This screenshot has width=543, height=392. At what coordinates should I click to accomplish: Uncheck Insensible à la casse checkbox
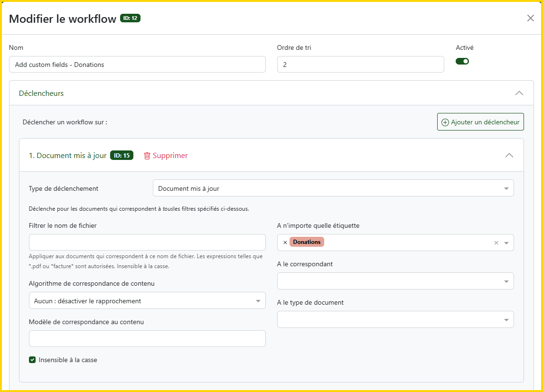click(32, 360)
